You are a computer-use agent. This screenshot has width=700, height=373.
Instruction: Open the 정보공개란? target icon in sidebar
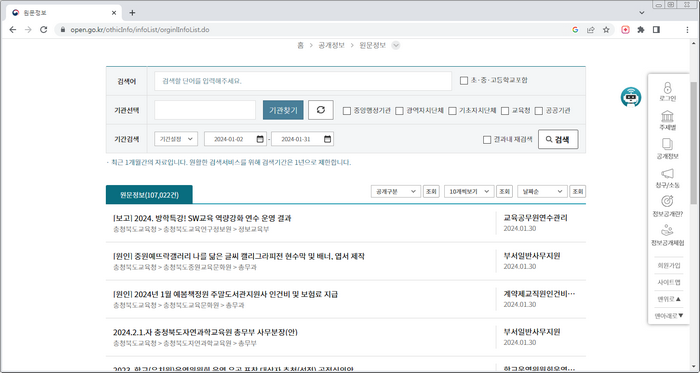coord(667,202)
